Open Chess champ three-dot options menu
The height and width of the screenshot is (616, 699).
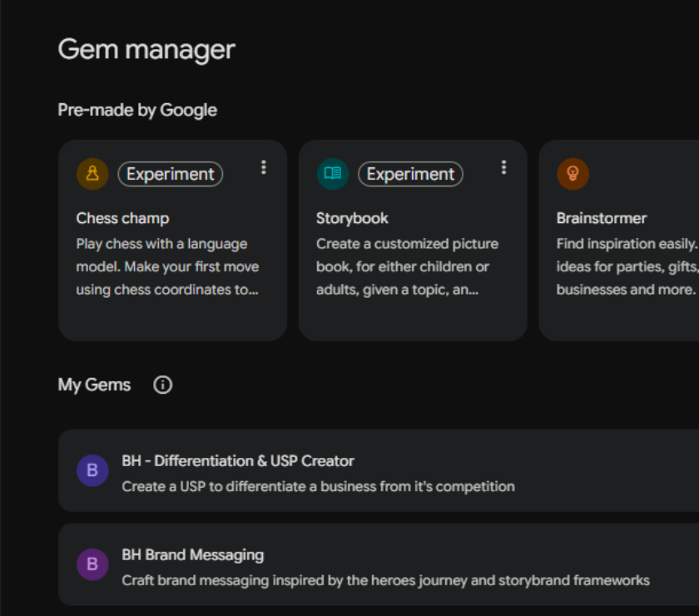pos(264,167)
